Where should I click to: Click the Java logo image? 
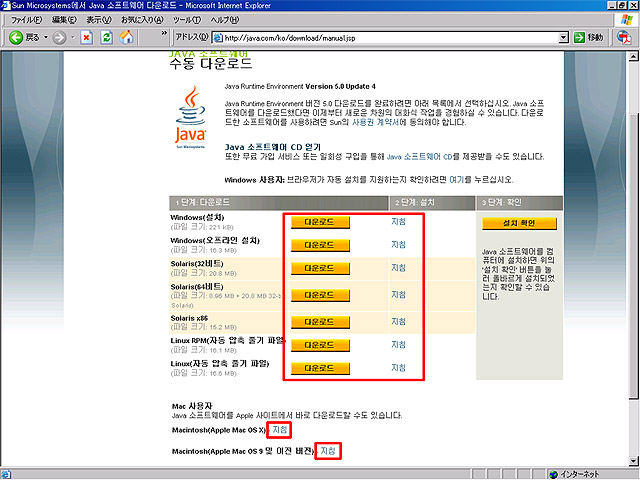tap(190, 117)
